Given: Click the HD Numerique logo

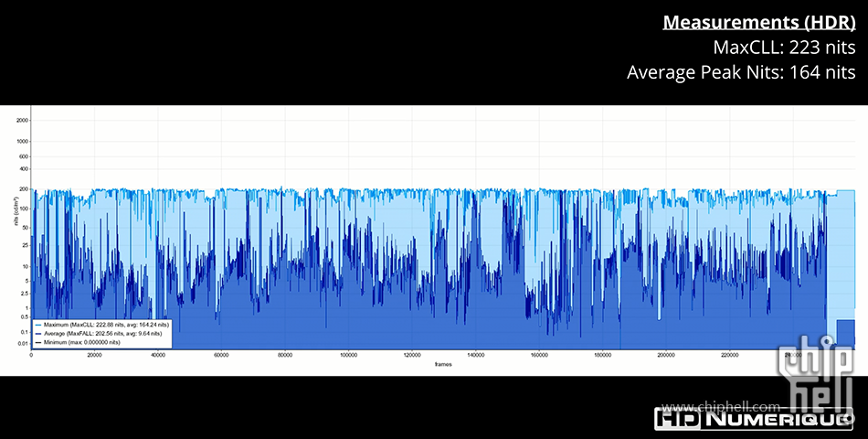Looking at the screenshot, I should 752,421.
